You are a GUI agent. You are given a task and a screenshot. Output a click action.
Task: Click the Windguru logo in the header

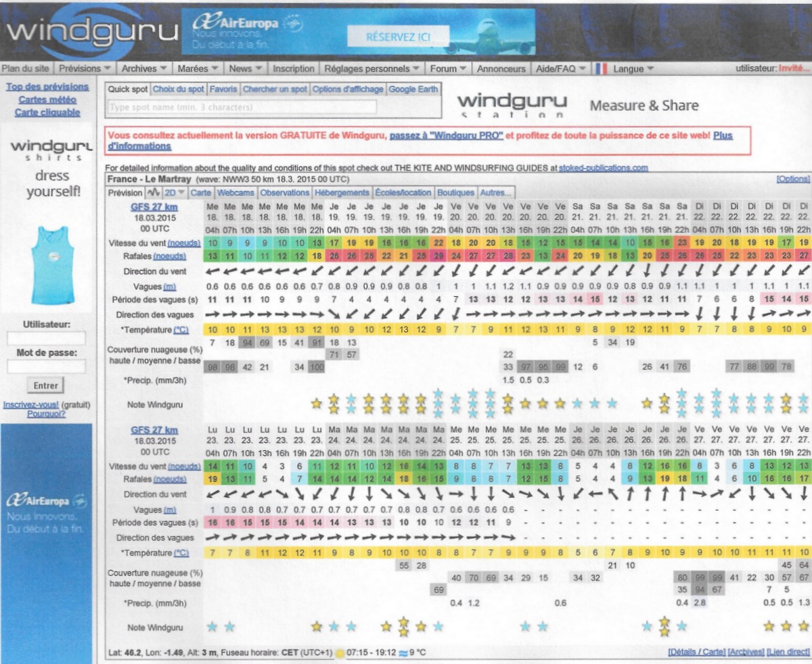click(91, 30)
